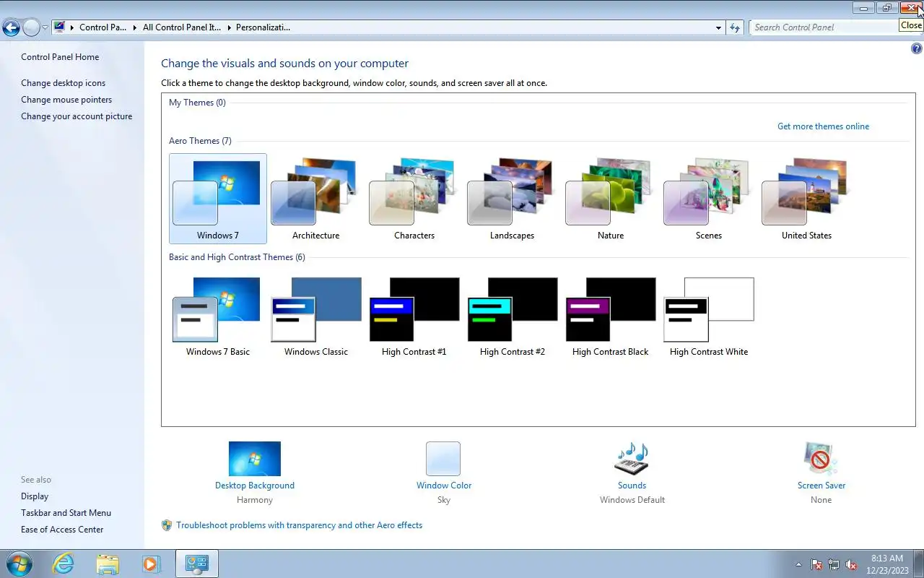Click the Personalization breadcrumb segment
Viewport: 924px width, 578px height.
click(x=263, y=27)
